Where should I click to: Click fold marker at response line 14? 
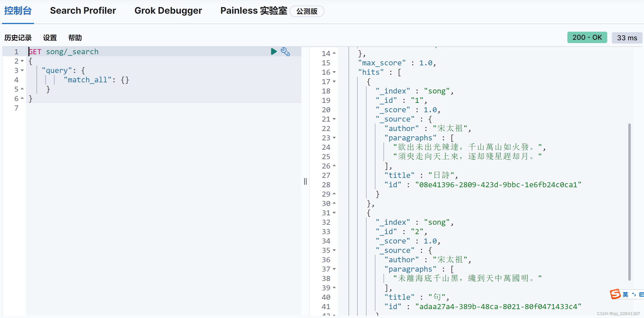tap(334, 53)
